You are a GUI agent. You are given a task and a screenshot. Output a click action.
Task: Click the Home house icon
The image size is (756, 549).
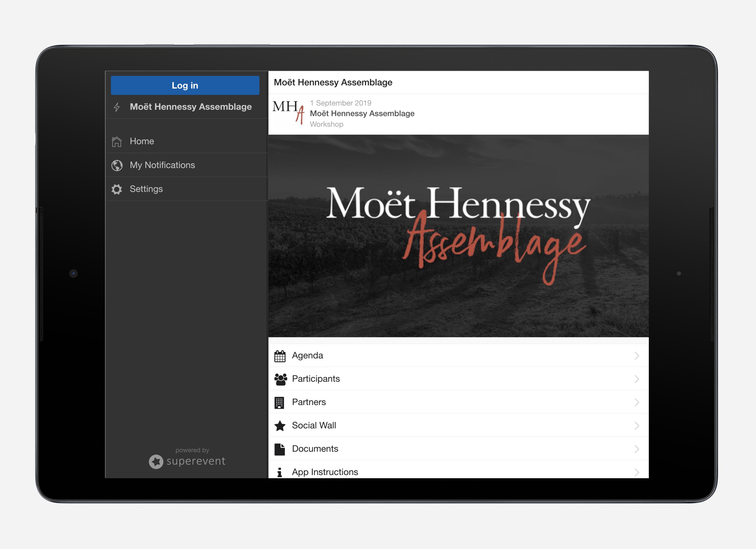117,141
